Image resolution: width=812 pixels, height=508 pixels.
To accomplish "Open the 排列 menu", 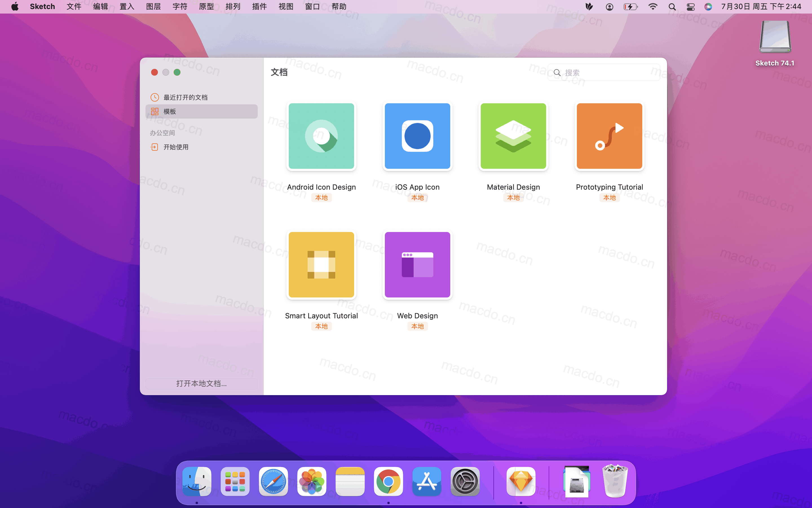I will click(233, 7).
